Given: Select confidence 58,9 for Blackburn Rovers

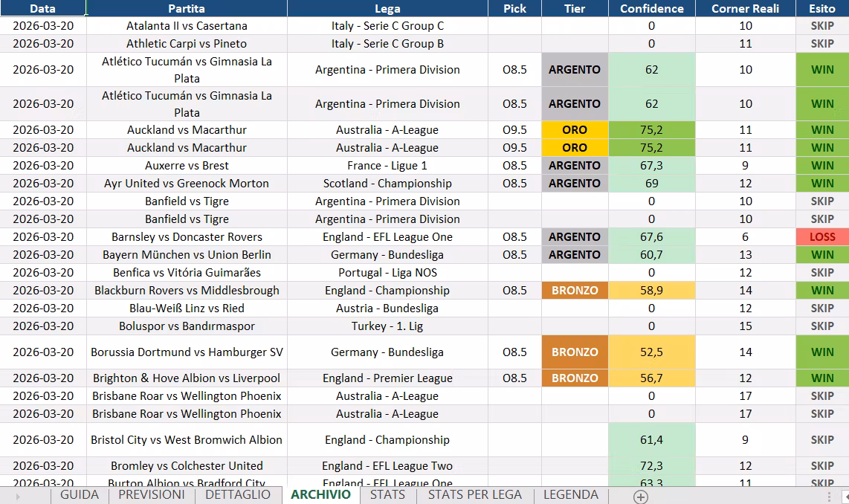Looking at the screenshot, I should [x=652, y=290].
